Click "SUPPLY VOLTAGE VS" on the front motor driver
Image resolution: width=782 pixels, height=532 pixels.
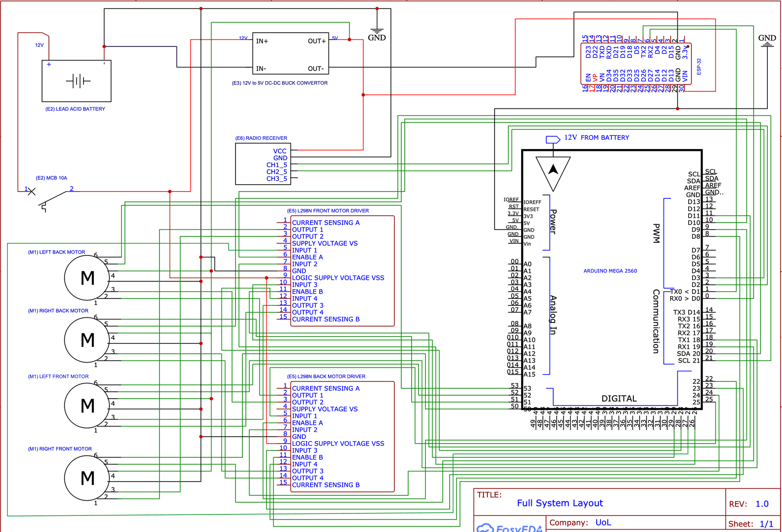[x=325, y=243]
